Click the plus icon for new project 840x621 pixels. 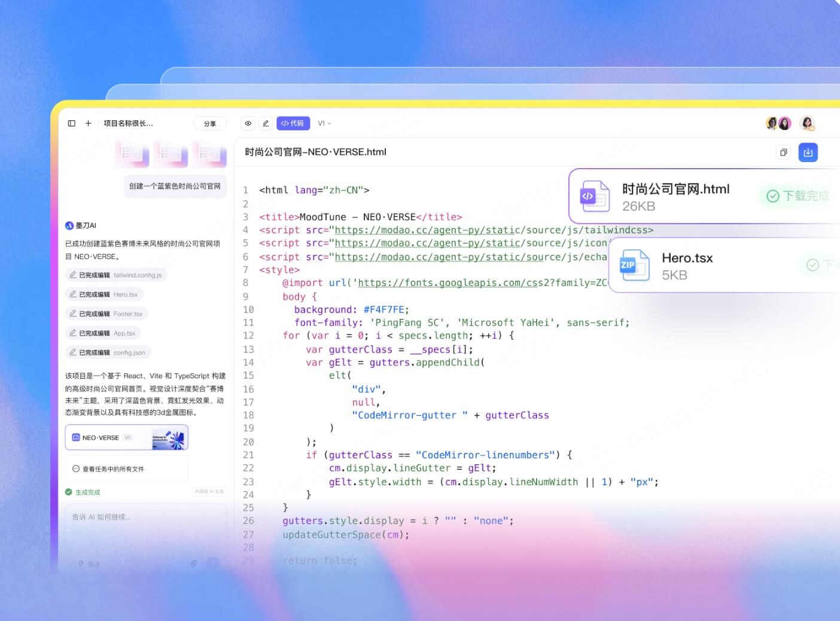(88, 123)
